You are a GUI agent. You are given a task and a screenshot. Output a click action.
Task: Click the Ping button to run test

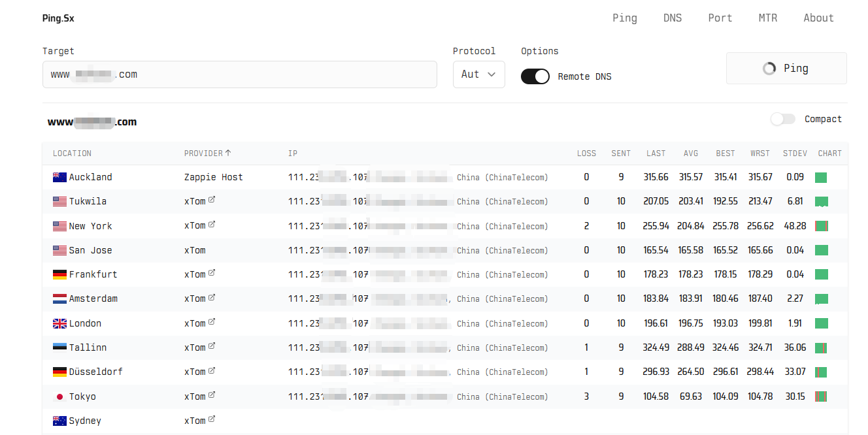(786, 68)
